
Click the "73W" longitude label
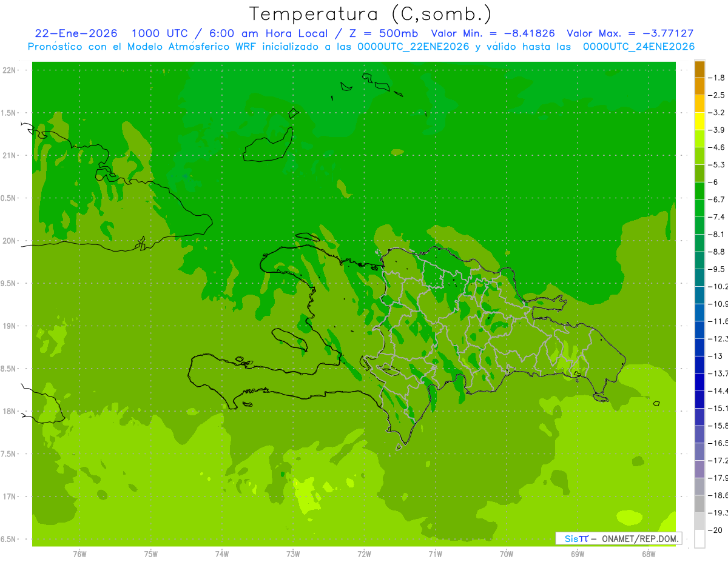(293, 554)
